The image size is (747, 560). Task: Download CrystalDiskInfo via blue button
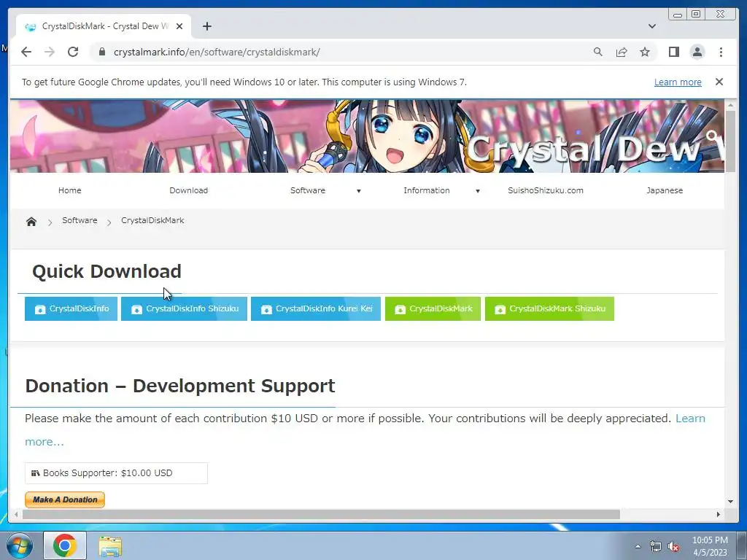point(71,308)
